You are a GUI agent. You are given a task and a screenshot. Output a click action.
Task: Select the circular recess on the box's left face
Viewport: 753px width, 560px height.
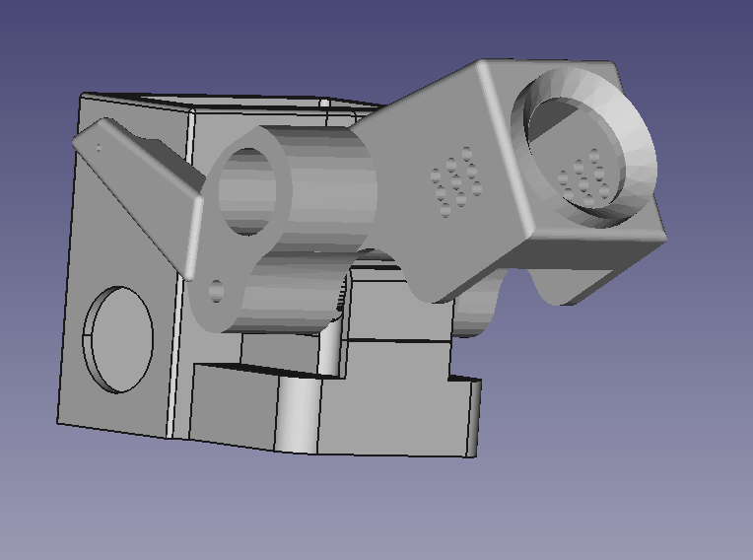(119, 340)
